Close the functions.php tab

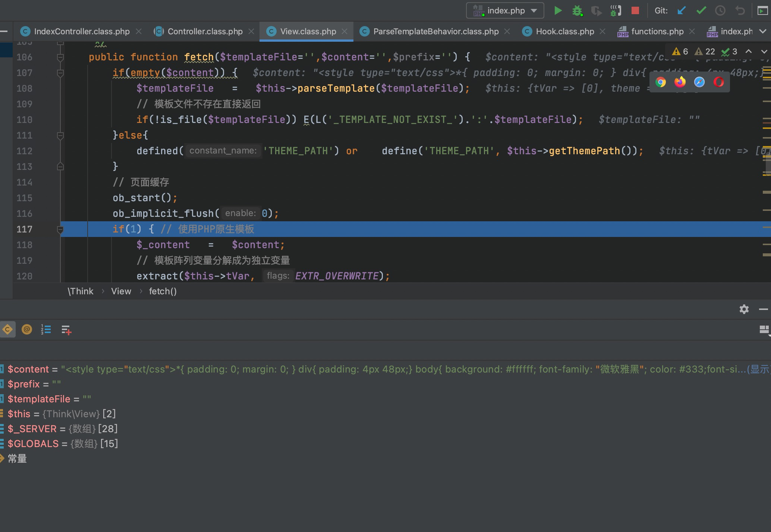pos(692,31)
